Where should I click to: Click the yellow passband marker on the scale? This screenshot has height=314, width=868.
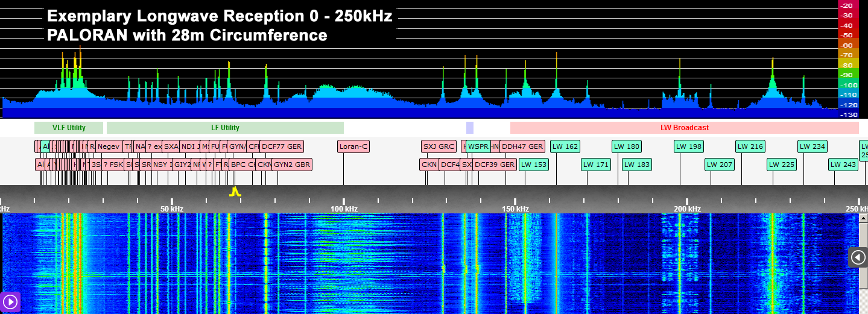(235, 192)
